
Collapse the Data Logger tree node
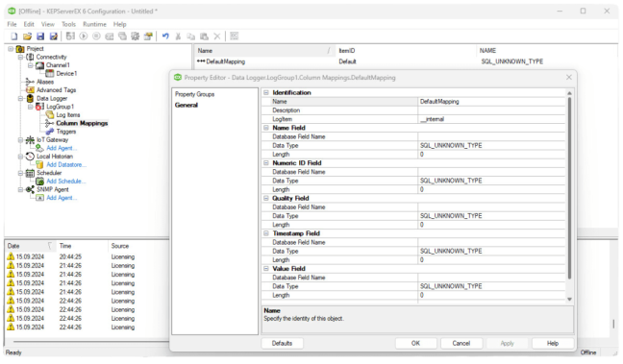20,98
